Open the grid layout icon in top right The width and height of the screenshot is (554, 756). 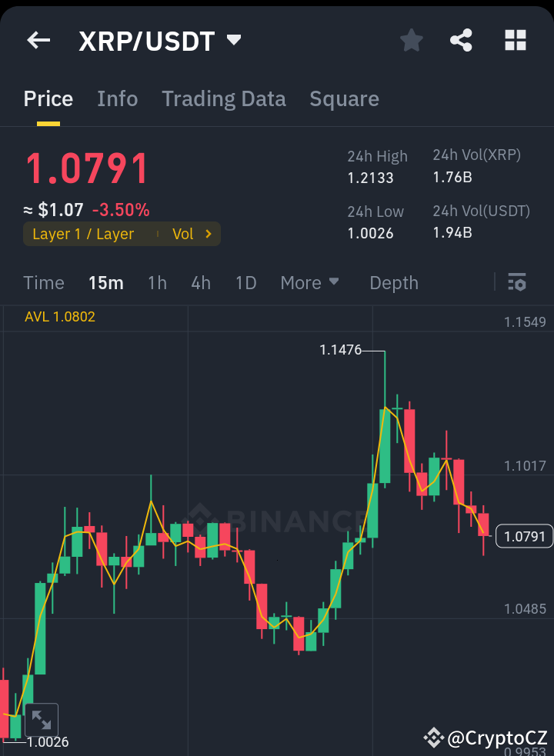(x=514, y=40)
